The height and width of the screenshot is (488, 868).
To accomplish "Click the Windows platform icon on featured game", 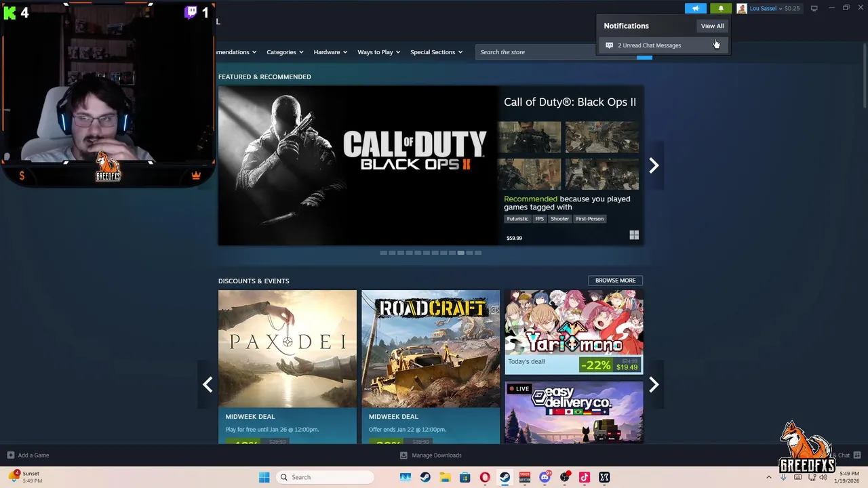I will tap(634, 235).
